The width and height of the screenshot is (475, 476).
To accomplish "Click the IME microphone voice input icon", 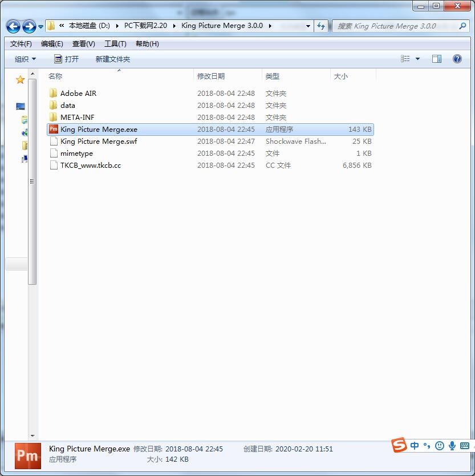I will coord(452,446).
